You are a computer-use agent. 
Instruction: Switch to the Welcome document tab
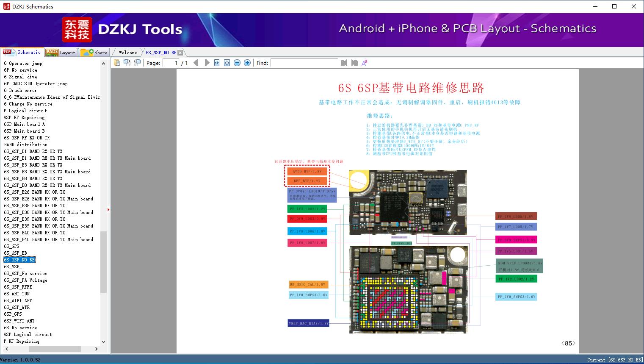point(127,53)
